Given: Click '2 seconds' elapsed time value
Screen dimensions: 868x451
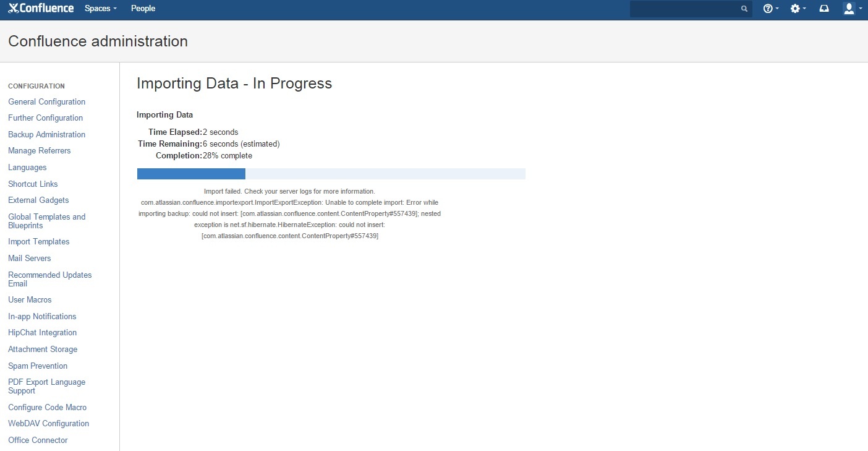Looking at the screenshot, I should (x=220, y=132).
